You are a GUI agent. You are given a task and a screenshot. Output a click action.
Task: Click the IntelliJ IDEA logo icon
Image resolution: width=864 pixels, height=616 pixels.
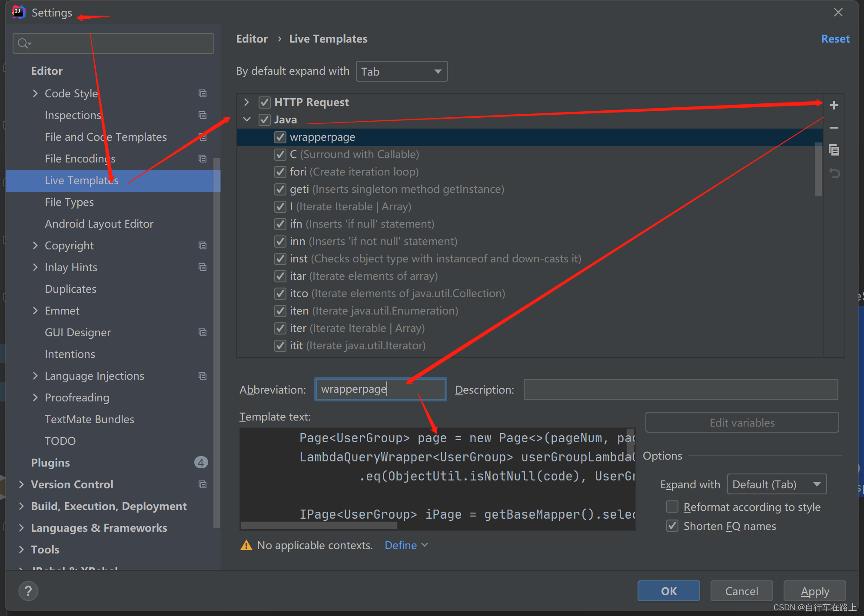[x=18, y=11]
